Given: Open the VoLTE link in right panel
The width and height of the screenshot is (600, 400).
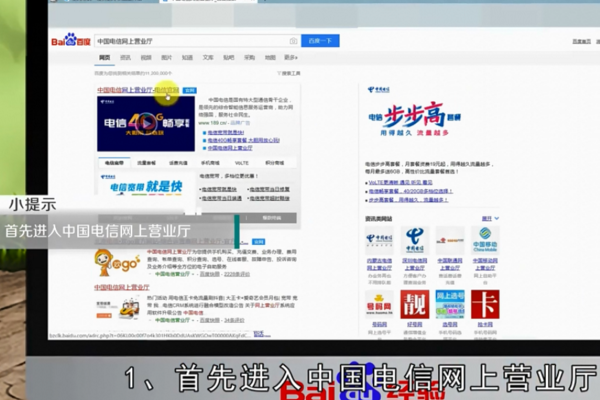Looking at the screenshot, I should click(401, 183).
